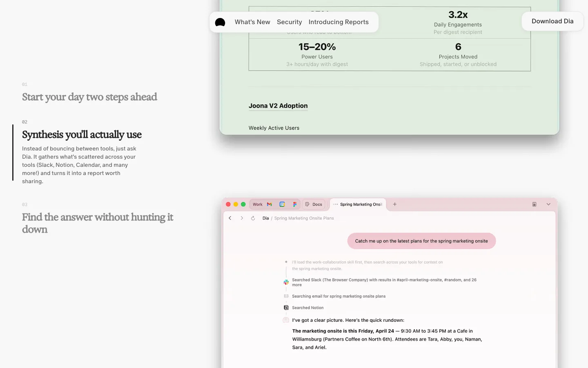Open the Gmail pinned tab icon
The height and width of the screenshot is (368, 588).
269,204
